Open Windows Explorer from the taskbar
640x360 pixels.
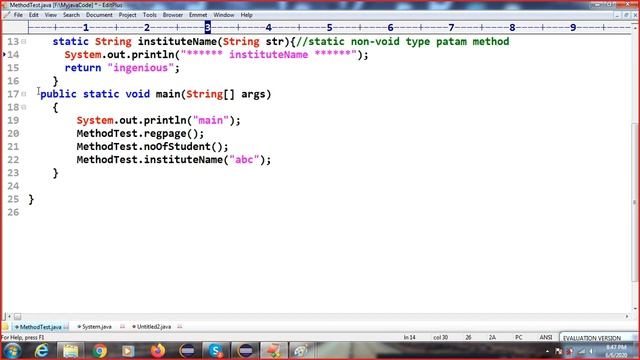click(71, 351)
